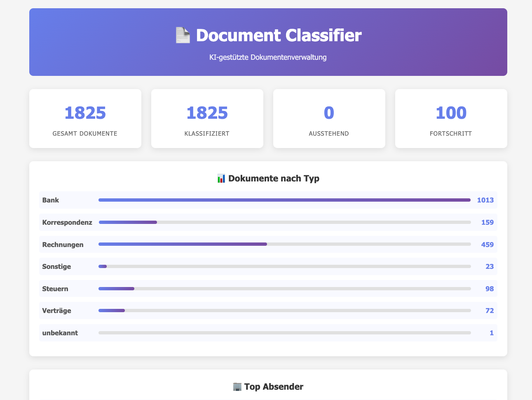Image resolution: width=532 pixels, height=400 pixels.
Task: Select the Bank category row icon bar
Action: tap(284, 200)
